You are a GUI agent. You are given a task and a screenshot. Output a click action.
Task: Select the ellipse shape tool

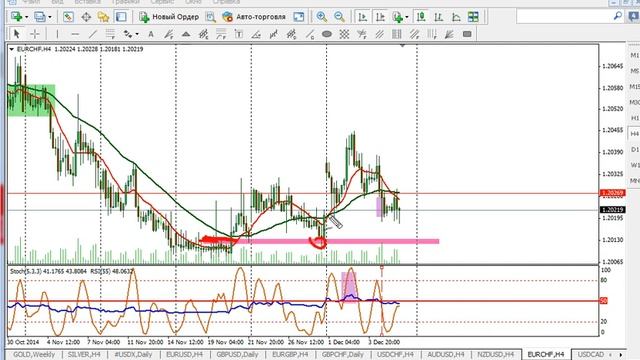[x=327, y=34]
